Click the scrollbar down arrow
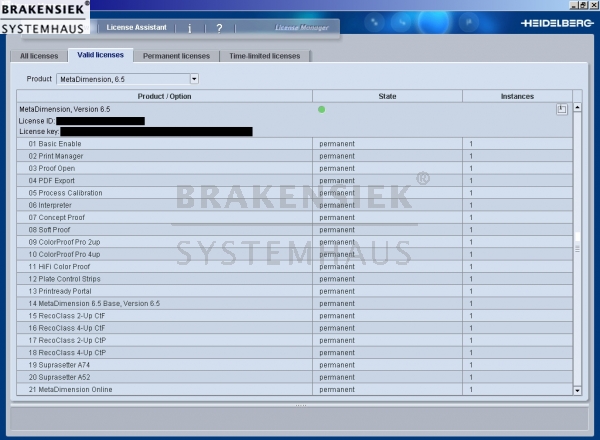Viewport: 600px width, 440px height. pos(577,391)
